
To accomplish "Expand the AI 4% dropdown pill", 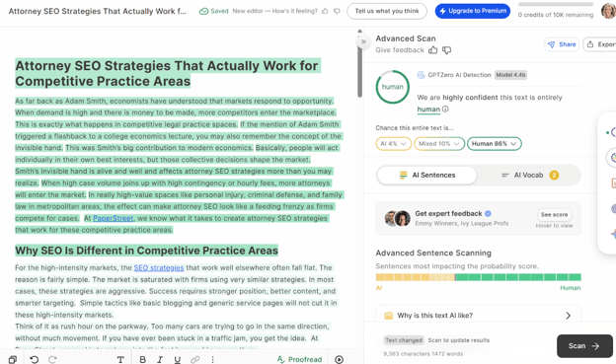I will pyautogui.click(x=393, y=144).
